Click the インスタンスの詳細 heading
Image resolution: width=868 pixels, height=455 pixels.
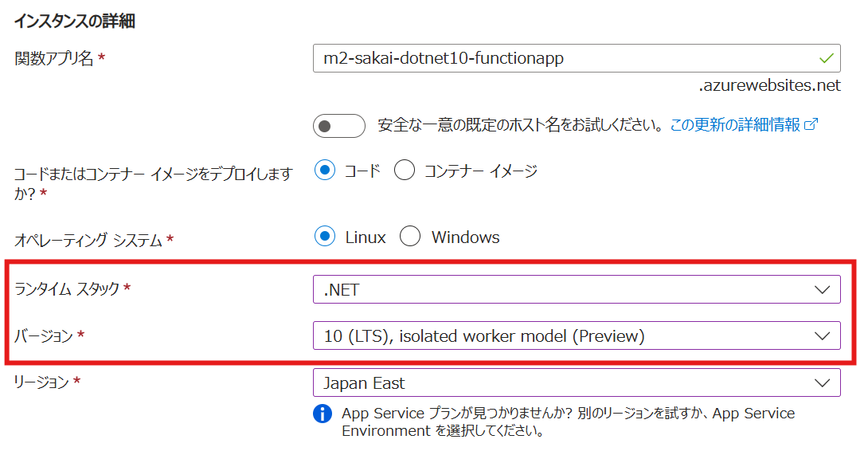75,21
